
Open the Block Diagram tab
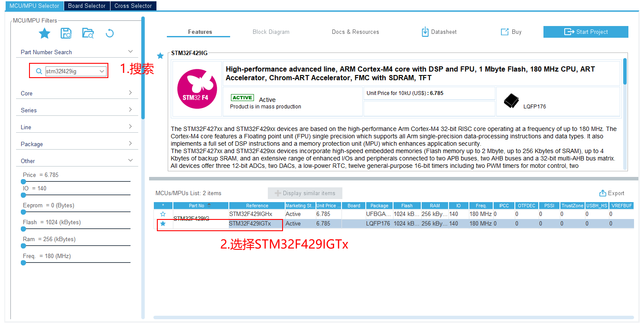[x=271, y=32]
